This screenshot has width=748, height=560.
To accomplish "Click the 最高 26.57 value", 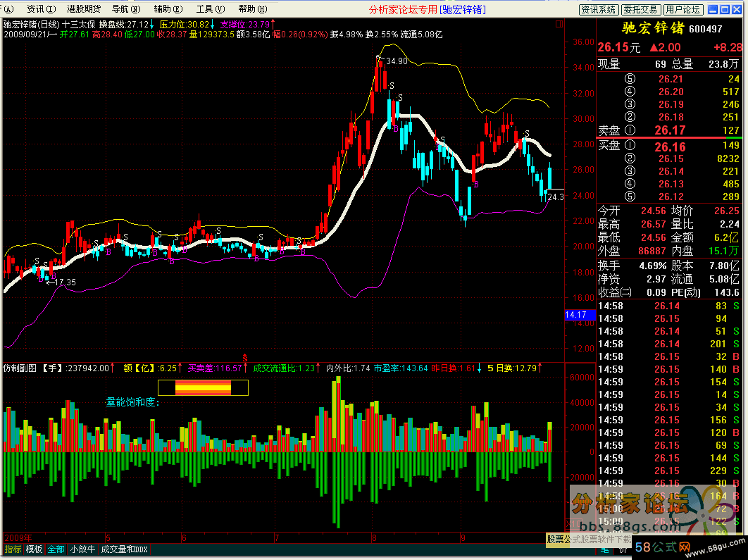I will coord(654,224).
